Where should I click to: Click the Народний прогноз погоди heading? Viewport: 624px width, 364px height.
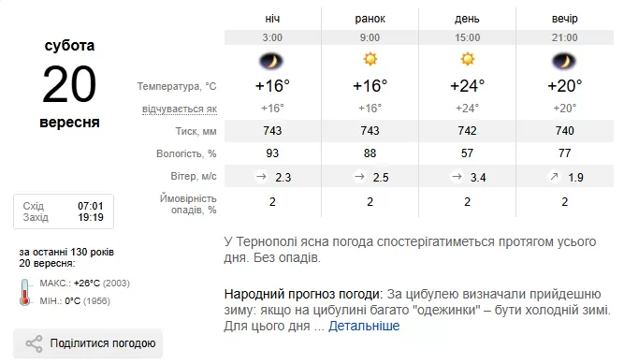(x=303, y=295)
